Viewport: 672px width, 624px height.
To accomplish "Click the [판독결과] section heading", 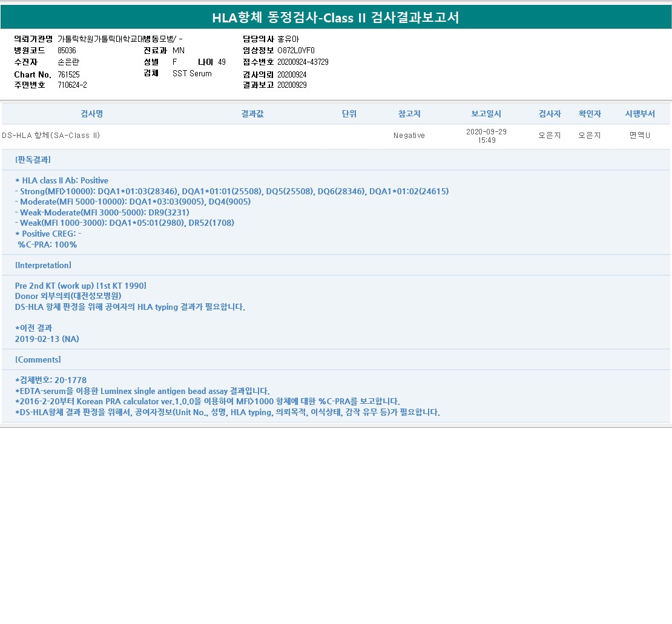I will [x=33, y=159].
